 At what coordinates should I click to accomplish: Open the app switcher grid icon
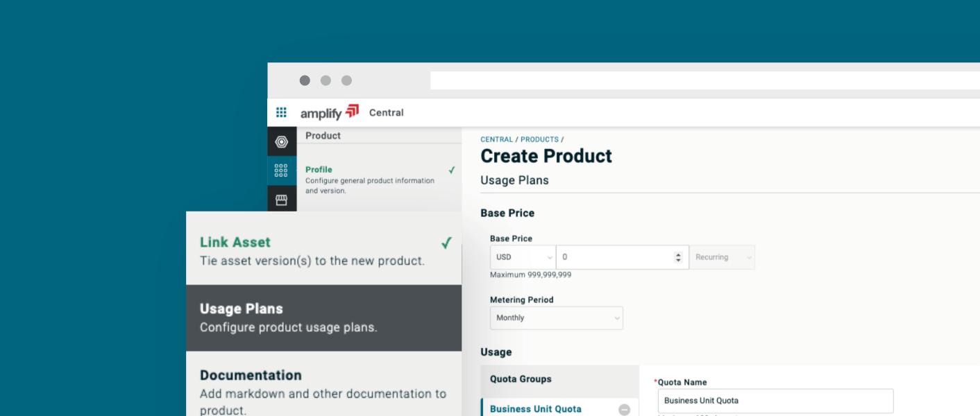pos(281,112)
